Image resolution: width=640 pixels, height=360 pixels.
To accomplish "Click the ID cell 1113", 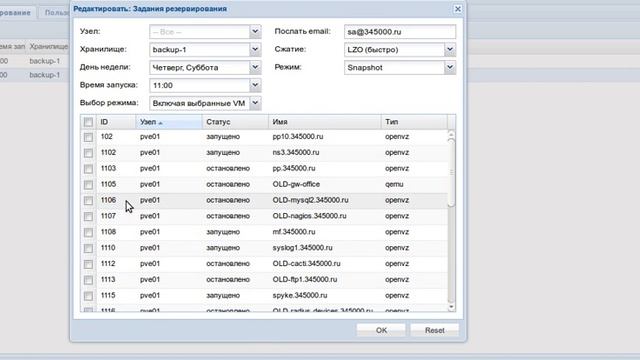I will [x=108, y=280].
